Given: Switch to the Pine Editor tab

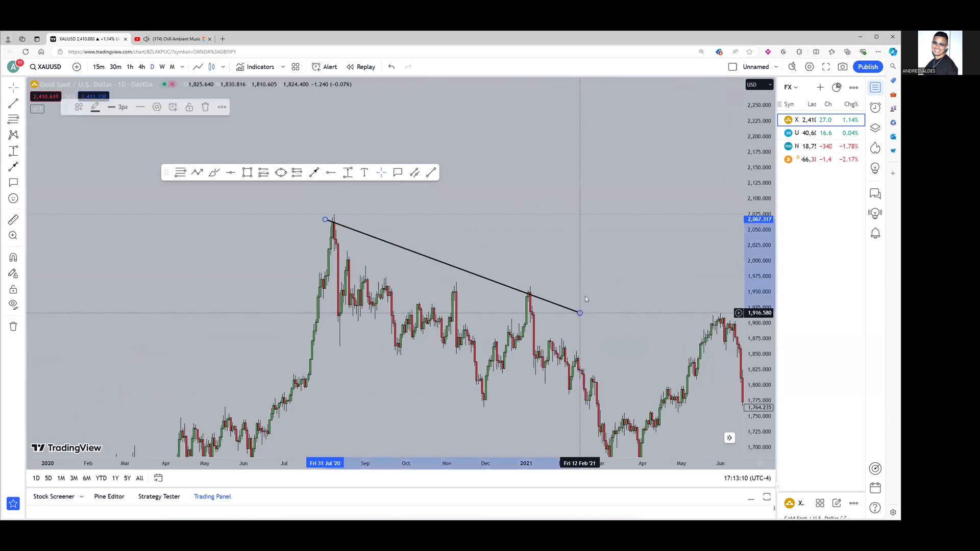Looking at the screenshot, I should coord(109,496).
